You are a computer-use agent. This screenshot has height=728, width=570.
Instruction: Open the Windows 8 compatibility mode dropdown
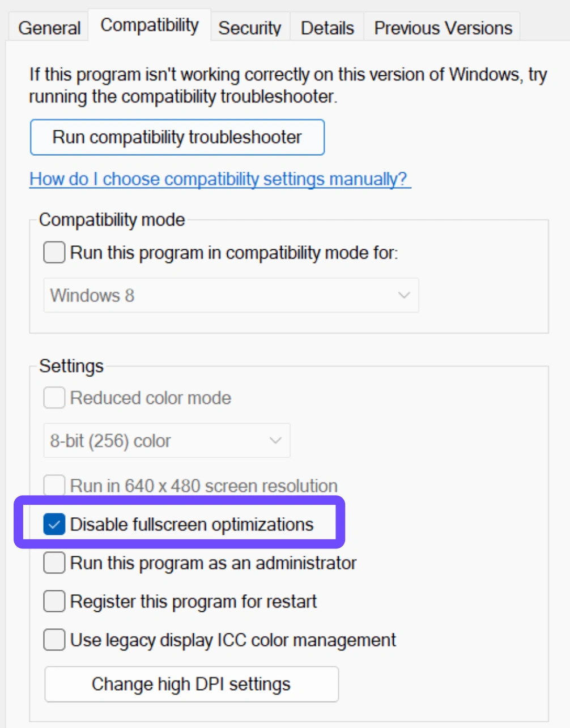[x=231, y=295]
